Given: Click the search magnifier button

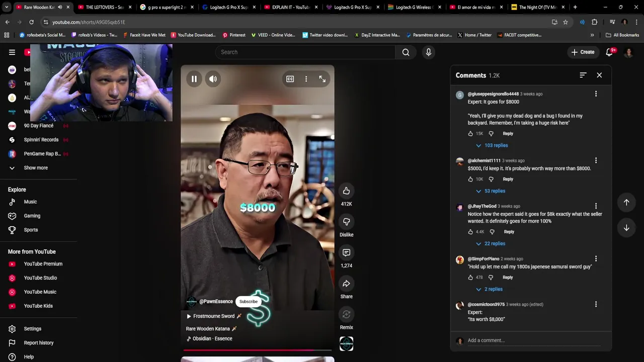Looking at the screenshot, I should tap(406, 52).
